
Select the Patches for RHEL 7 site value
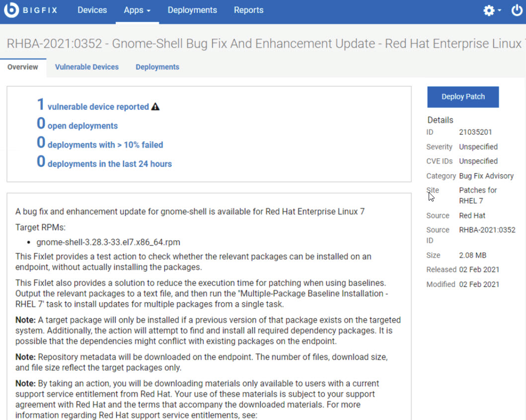coord(478,196)
